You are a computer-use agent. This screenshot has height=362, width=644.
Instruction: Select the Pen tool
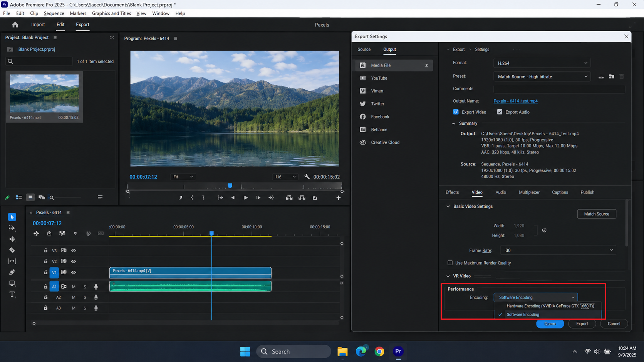tap(12, 272)
